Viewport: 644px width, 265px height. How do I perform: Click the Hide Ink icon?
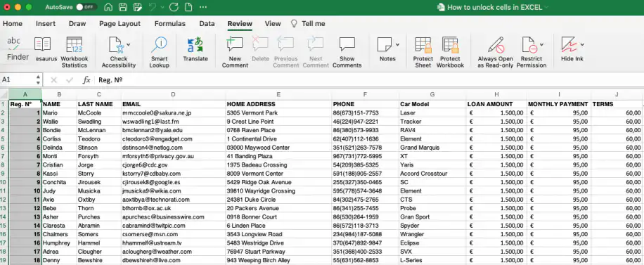pyautogui.click(x=569, y=44)
